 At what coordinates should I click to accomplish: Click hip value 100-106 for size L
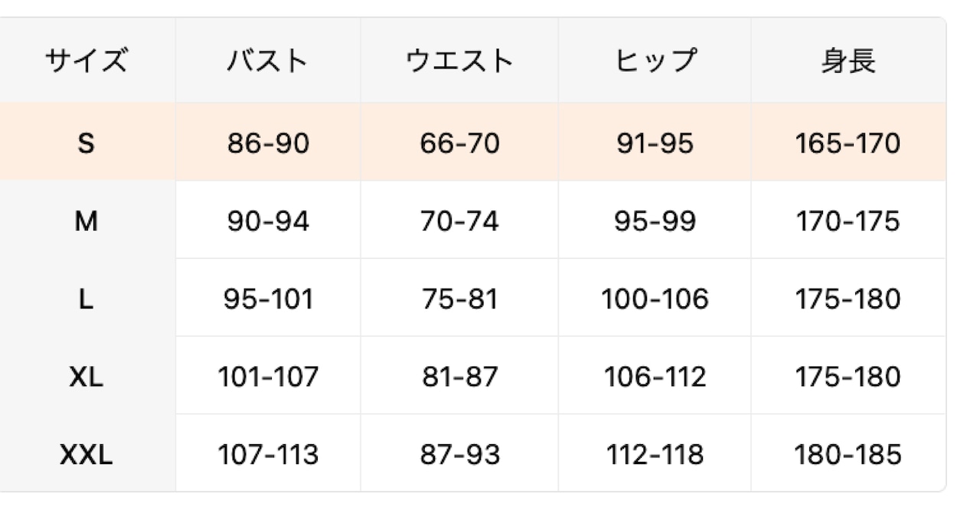[655, 299]
